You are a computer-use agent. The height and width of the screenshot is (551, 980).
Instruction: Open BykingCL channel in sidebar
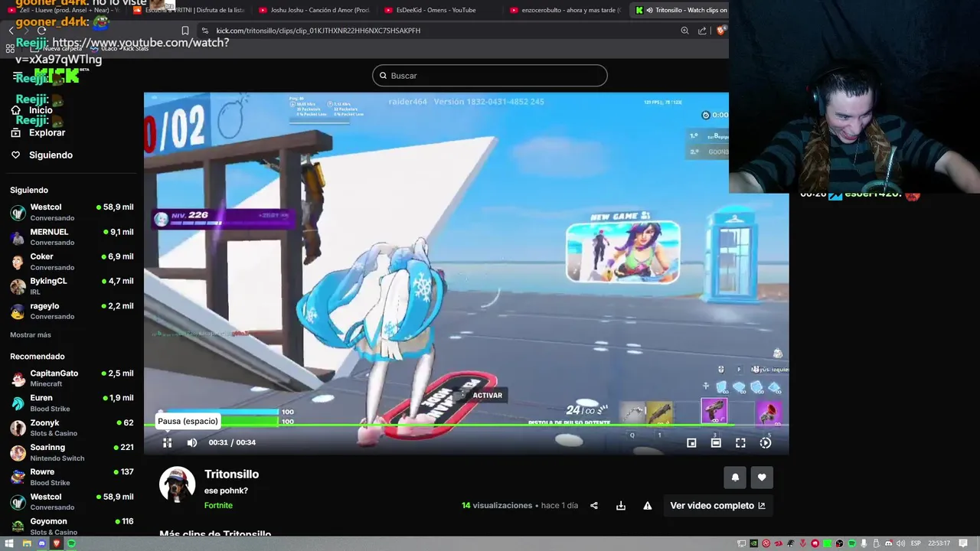[x=72, y=286]
